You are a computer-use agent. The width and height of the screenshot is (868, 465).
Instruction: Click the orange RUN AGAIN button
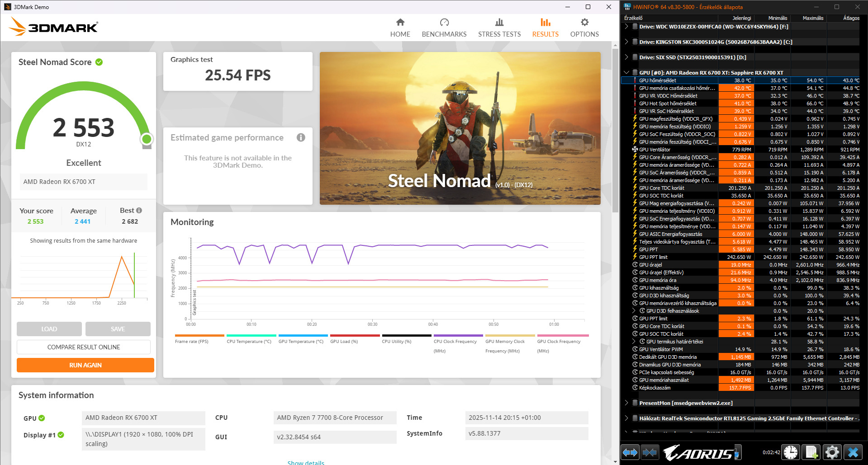coord(85,365)
